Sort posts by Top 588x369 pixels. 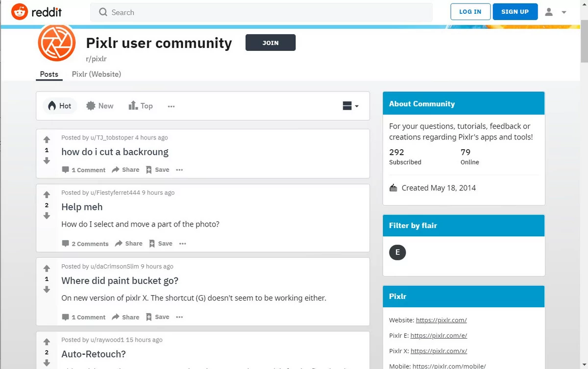tap(141, 106)
